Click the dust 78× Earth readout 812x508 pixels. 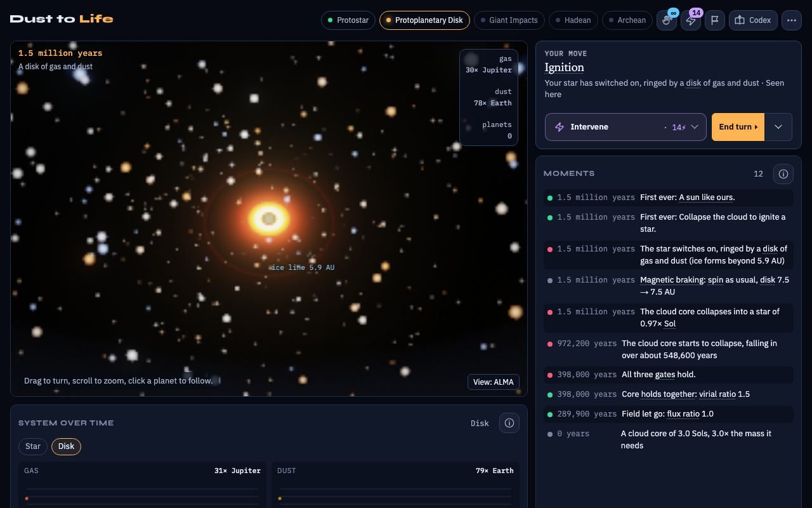[x=492, y=97]
